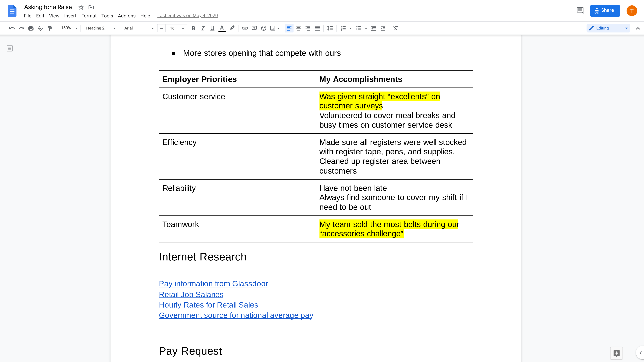
Task: Open the Add-ons menu
Action: click(126, 16)
